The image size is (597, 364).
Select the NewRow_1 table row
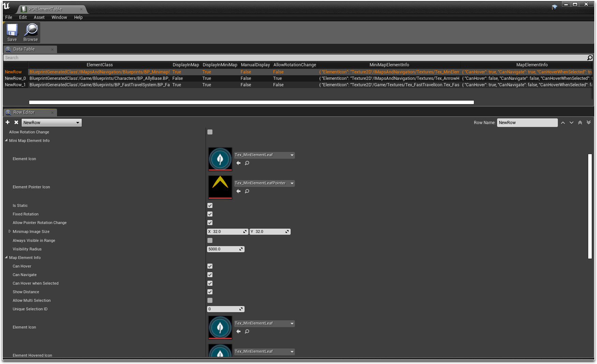pyautogui.click(x=15, y=85)
